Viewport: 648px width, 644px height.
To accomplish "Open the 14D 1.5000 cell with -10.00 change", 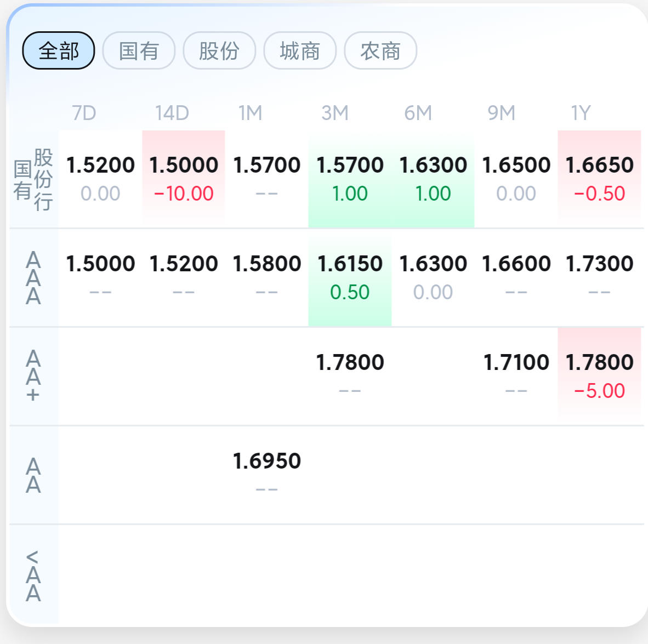I will point(184,179).
